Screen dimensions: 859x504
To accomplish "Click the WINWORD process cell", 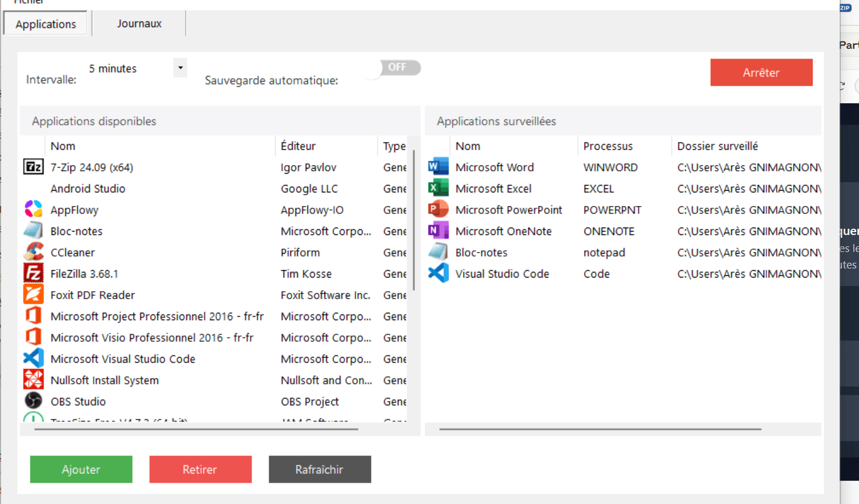I will [x=610, y=167].
